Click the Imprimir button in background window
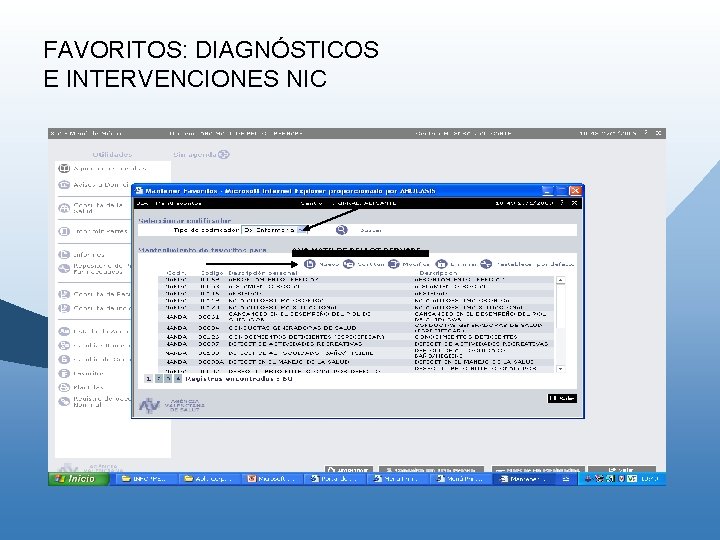Viewport: 720px width, 540px height. point(349,470)
